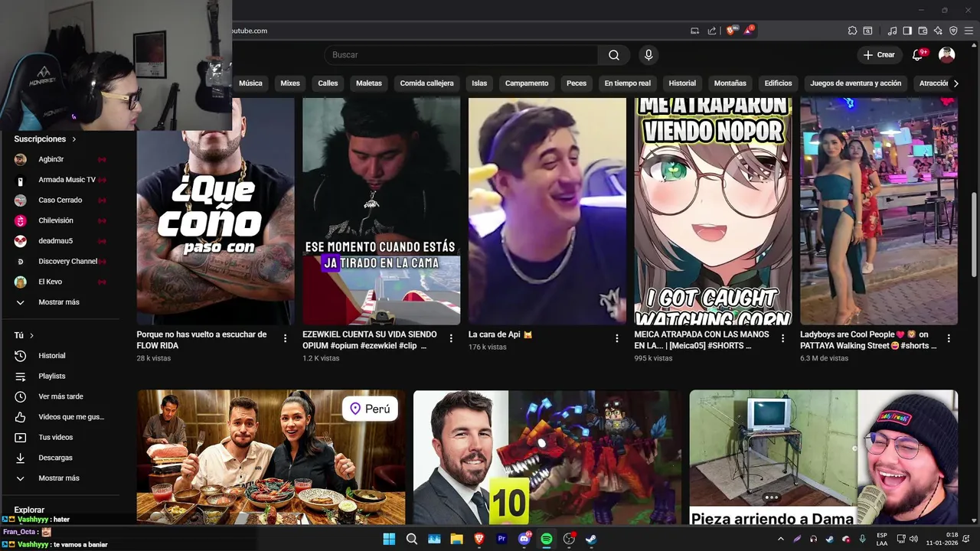
Task: Open Brave Shields lion icon in address bar
Action: (x=730, y=31)
